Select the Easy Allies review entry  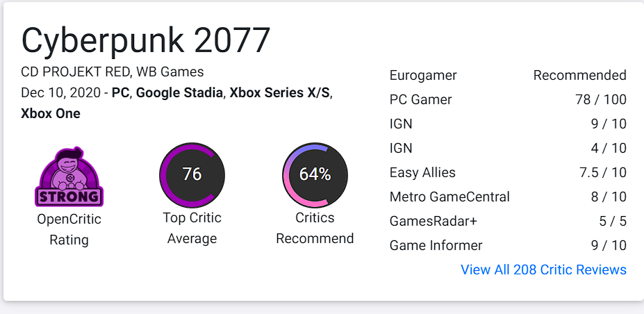[508, 172]
